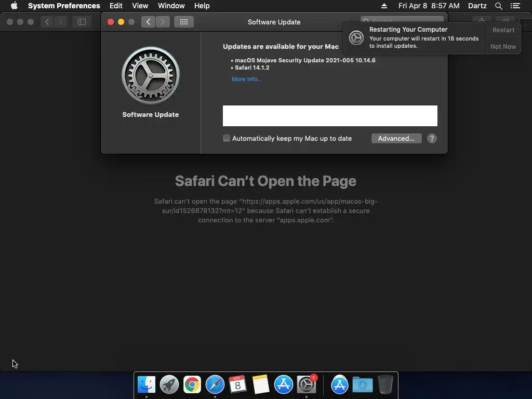Click the white progress area in Software Update
The width and height of the screenshot is (532, 399).
tap(330, 116)
